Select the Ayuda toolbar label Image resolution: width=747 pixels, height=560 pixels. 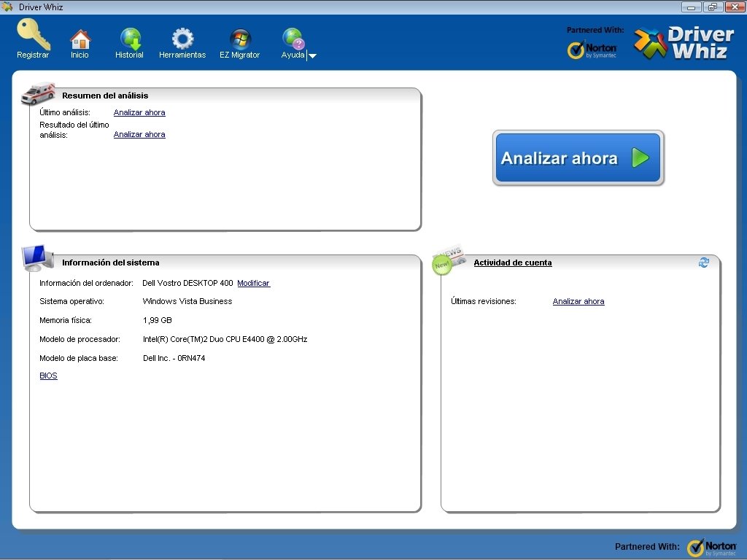click(x=293, y=55)
